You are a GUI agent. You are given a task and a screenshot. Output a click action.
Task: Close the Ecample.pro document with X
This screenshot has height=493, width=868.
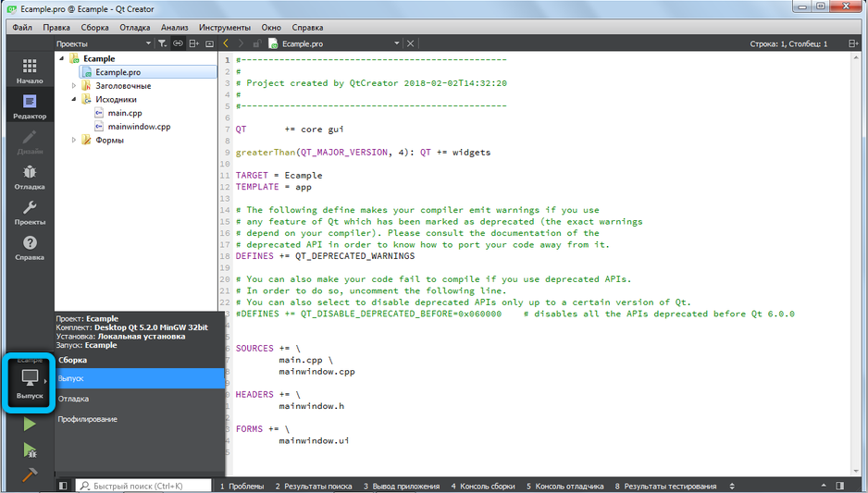point(411,43)
